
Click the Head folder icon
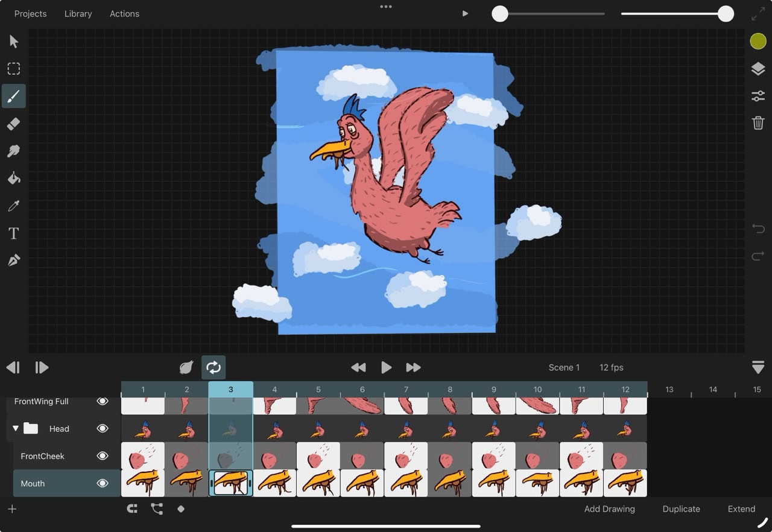[x=31, y=428]
